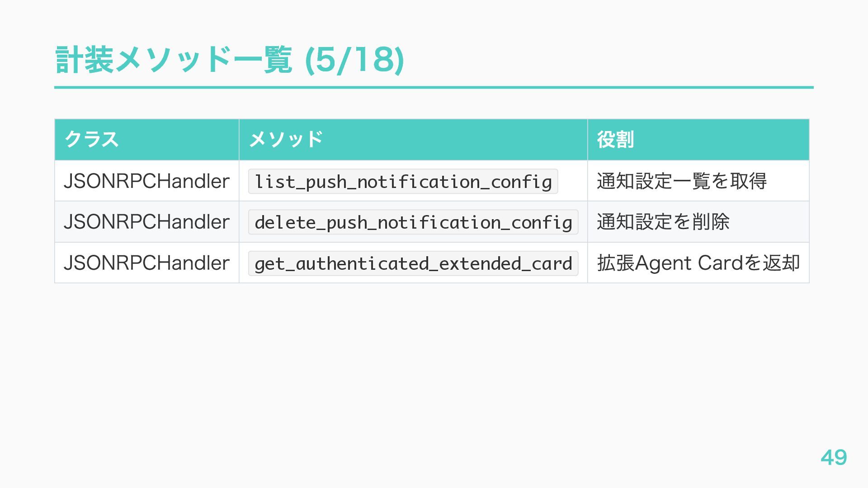Select the 役割 column header

click(615, 140)
